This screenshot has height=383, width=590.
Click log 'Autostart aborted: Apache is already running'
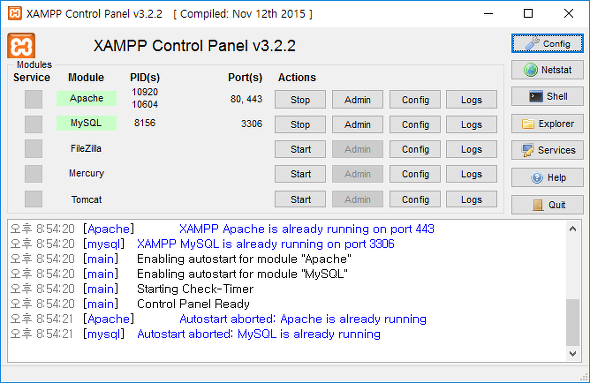point(303,319)
